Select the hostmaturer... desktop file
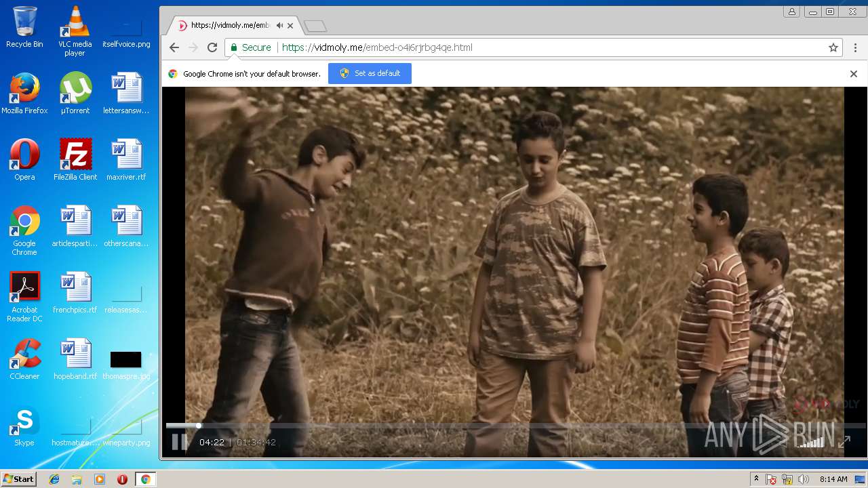868x488 pixels. (75, 431)
